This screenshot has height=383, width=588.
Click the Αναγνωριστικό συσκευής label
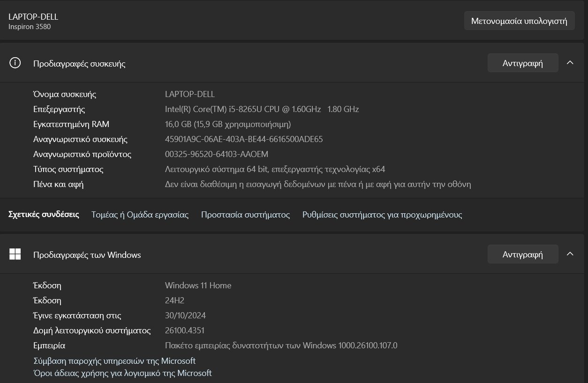point(80,139)
